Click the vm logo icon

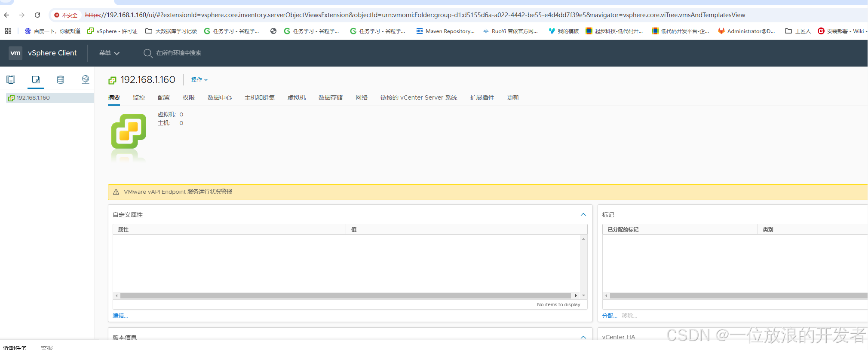[15, 53]
